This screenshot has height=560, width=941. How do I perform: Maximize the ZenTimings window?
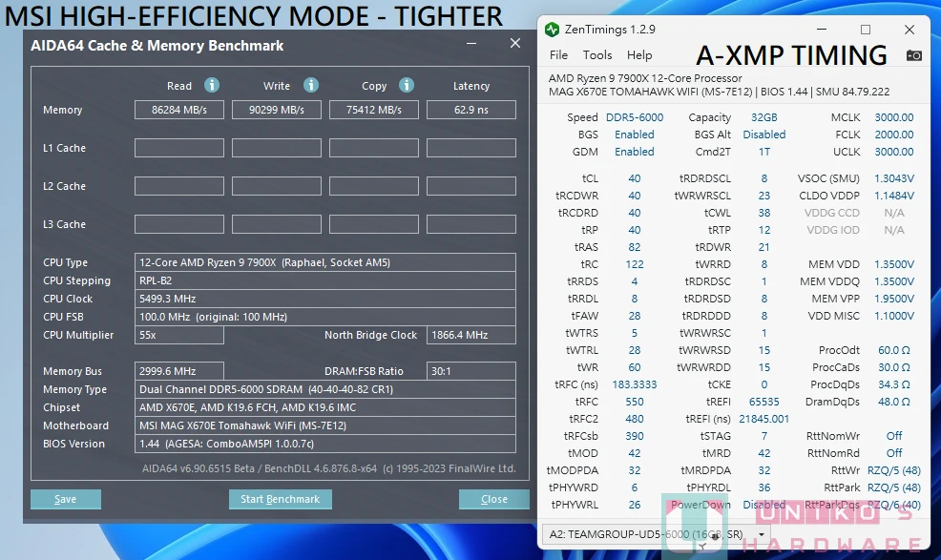click(x=866, y=30)
